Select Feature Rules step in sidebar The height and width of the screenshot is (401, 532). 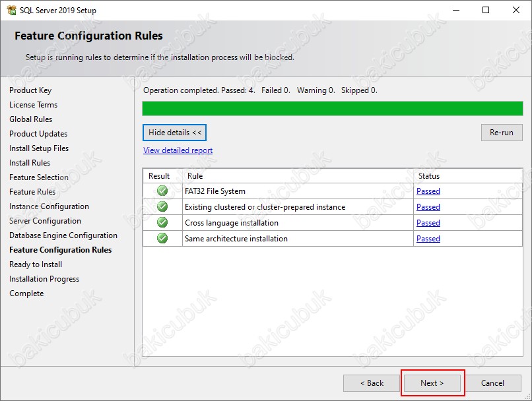coord(32,192)
